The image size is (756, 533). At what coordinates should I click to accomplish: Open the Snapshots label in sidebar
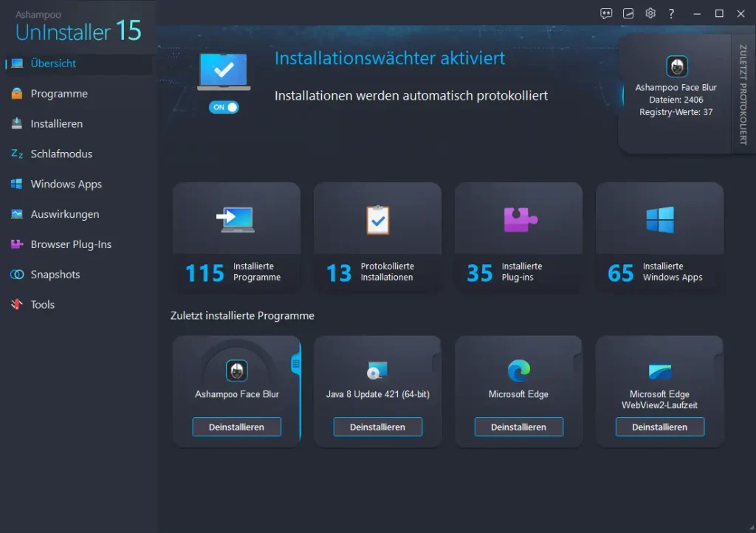coord(55,274)
